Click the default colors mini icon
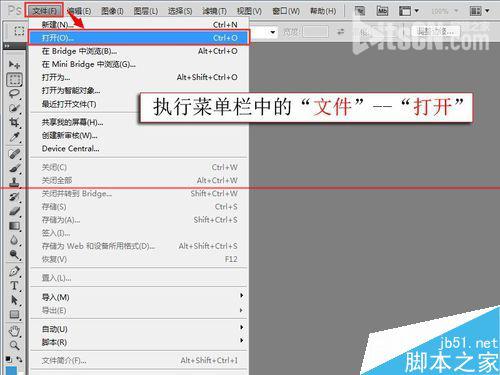This screenshot has width=500, height=375. coord(8,359)
